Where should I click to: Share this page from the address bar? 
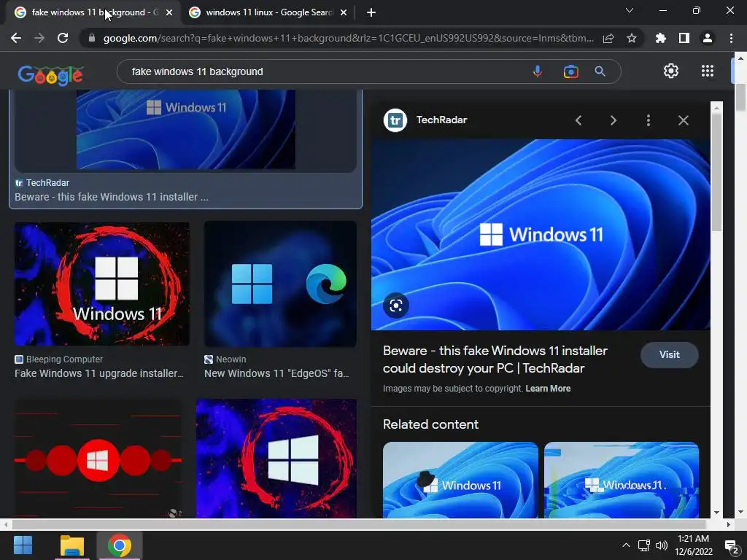point(608,38)
